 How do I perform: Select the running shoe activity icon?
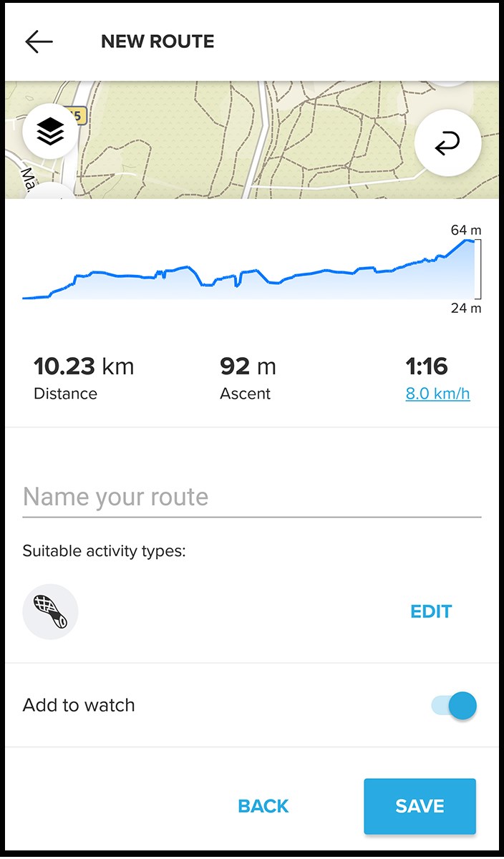(50, 611)
